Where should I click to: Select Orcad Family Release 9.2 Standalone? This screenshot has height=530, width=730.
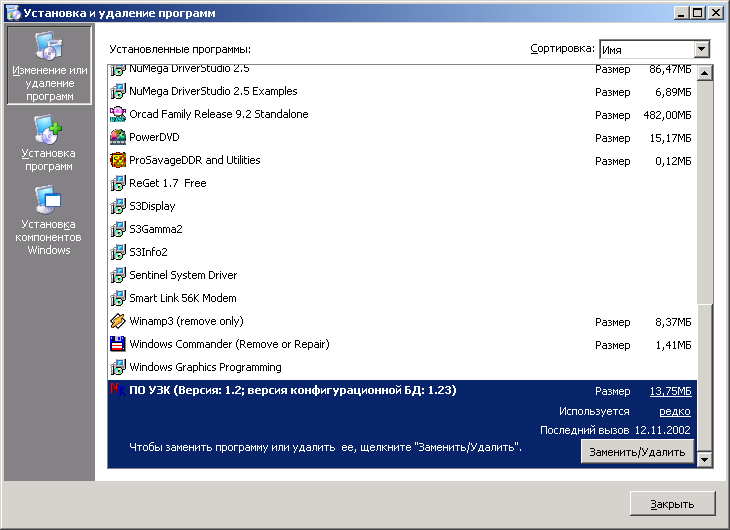pyautogui.click(x=219, y=114)
